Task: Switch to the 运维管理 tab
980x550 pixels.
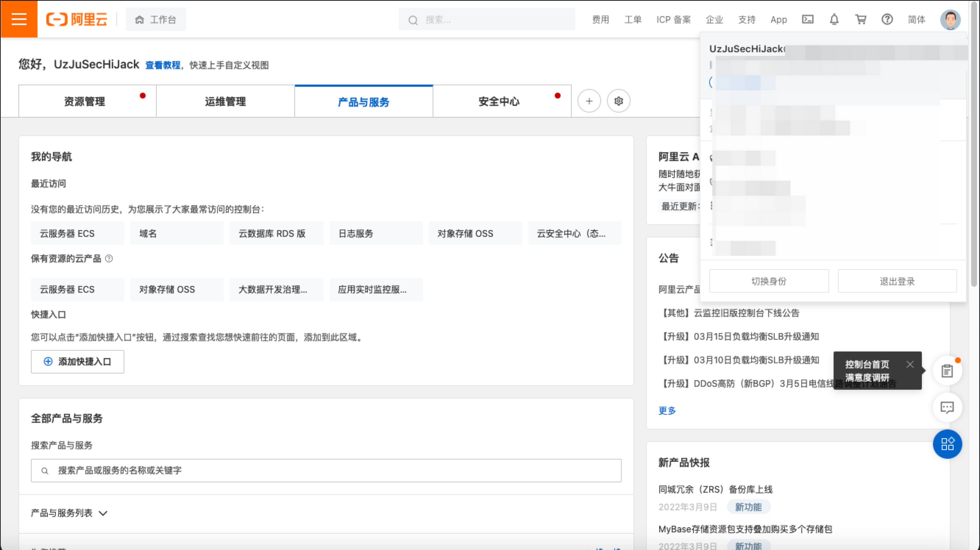Action: tap(225, 101)
